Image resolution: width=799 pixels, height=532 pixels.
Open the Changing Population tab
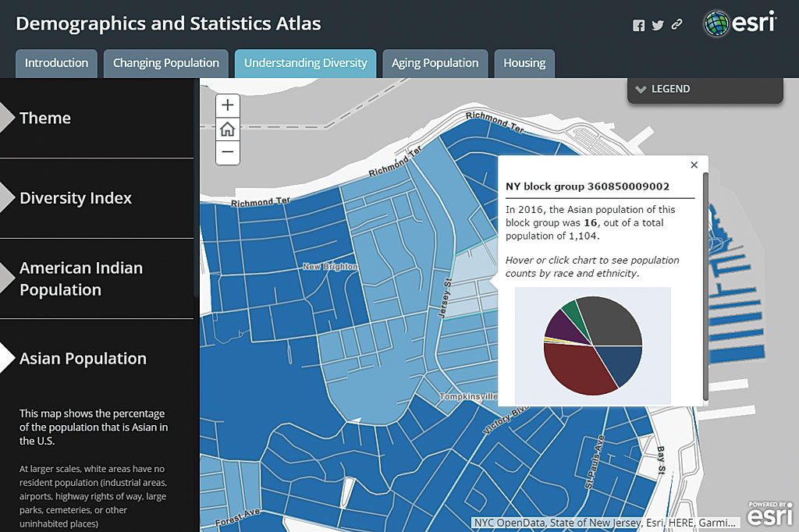166,63
